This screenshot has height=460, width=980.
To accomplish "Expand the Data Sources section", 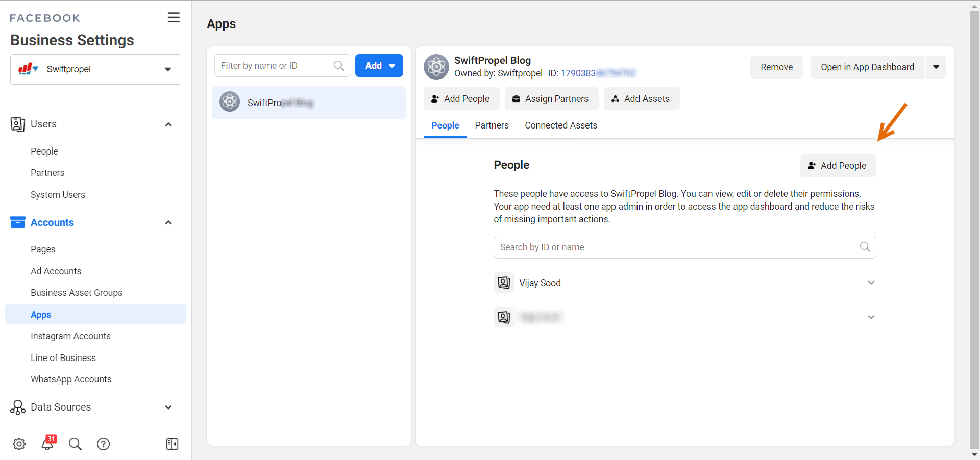I will coord(168,407).
